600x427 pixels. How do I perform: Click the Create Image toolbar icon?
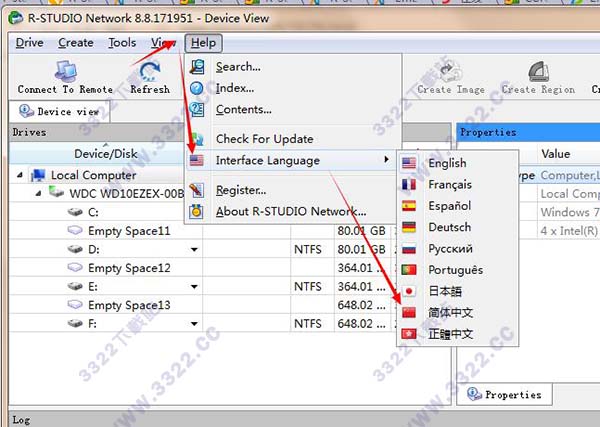tap(451, 71)
